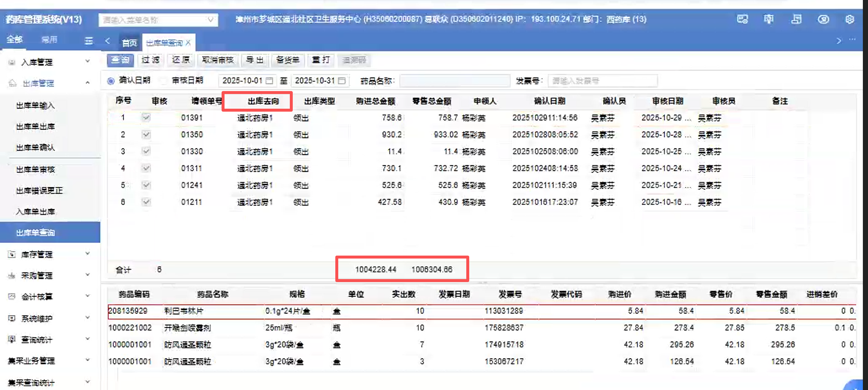Select the 利巴韦林片 drug row
The height and width of the screenshot is (390, 868).
tap(482, 311)
